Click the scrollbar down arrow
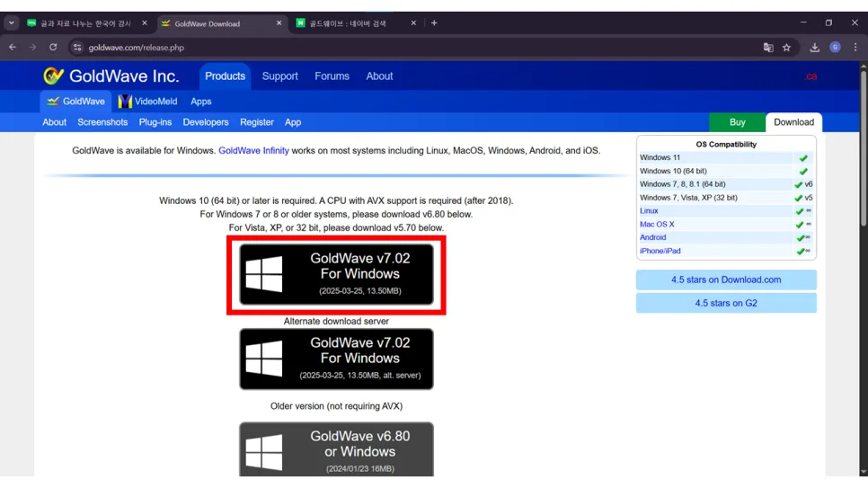 (x=863, y=472)
